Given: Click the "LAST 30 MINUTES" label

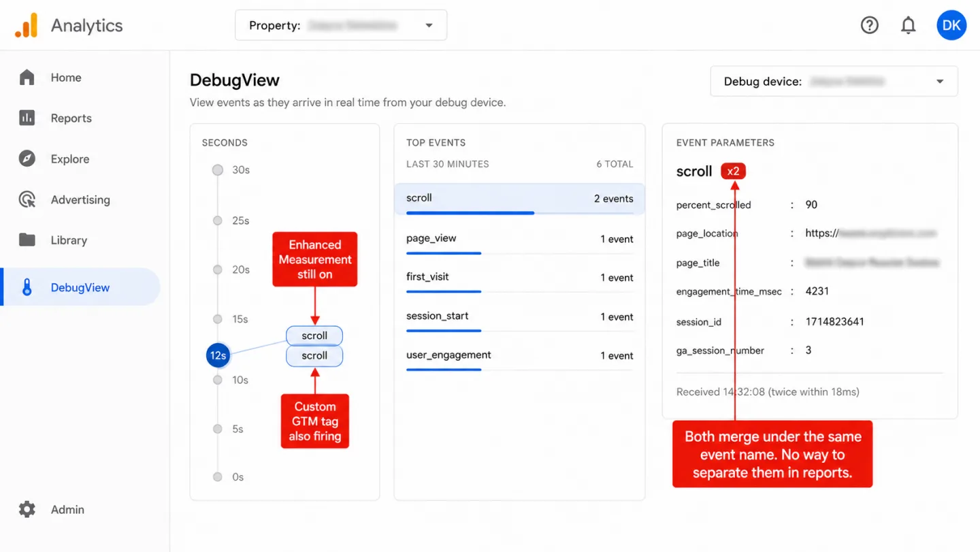Looking at the screenshot, I should [448, 164].
